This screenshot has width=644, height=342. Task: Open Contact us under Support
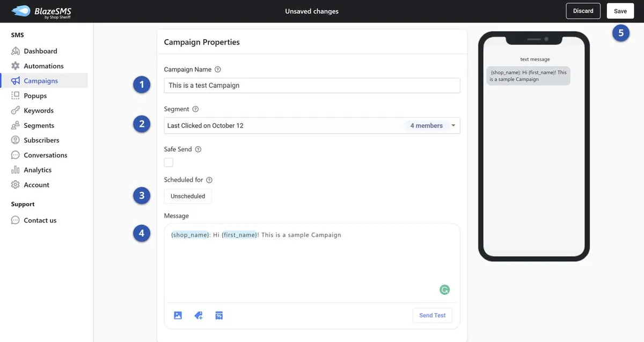click(x=40, y=220)
